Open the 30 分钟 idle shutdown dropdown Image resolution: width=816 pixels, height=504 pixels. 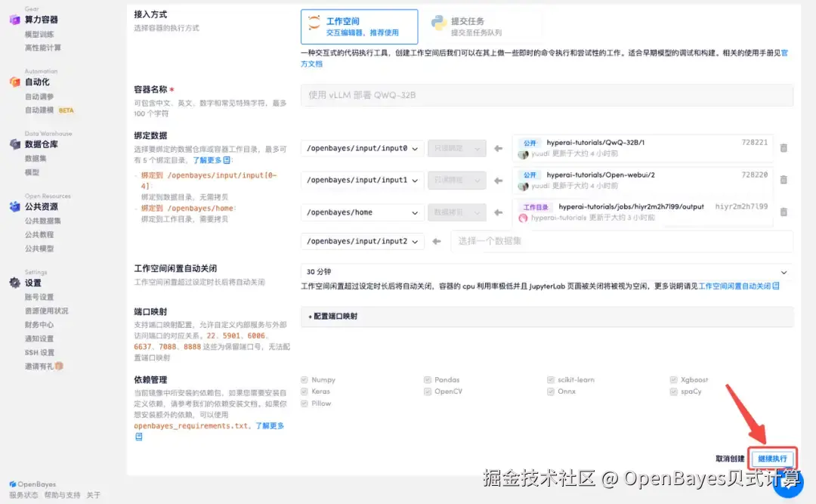pos(547,272)
